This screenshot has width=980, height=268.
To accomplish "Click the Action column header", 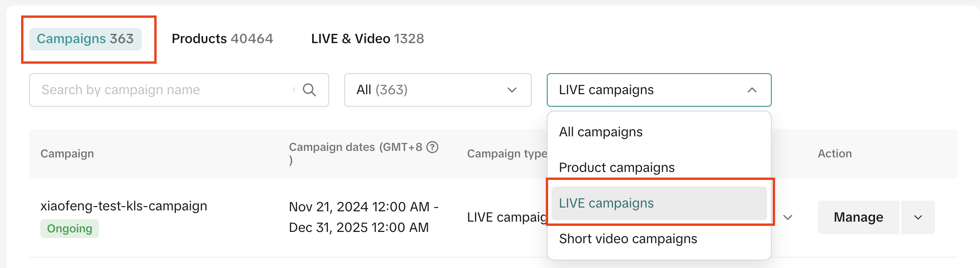I will tap(835, 154).
